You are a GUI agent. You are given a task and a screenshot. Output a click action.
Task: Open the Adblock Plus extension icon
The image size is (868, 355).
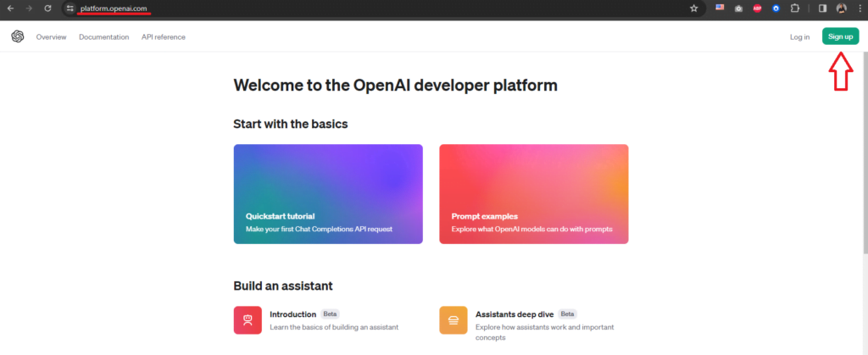(x=757, y=8)
